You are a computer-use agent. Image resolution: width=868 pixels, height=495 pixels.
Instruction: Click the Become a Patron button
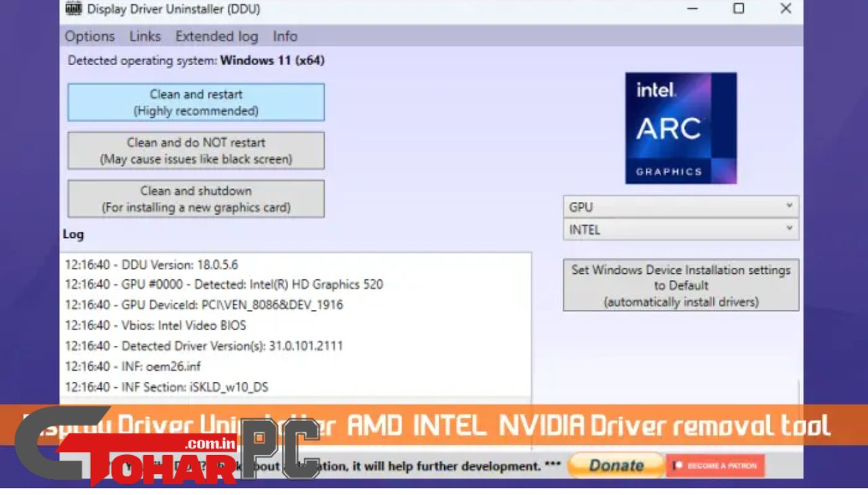(x=715, y=466)
